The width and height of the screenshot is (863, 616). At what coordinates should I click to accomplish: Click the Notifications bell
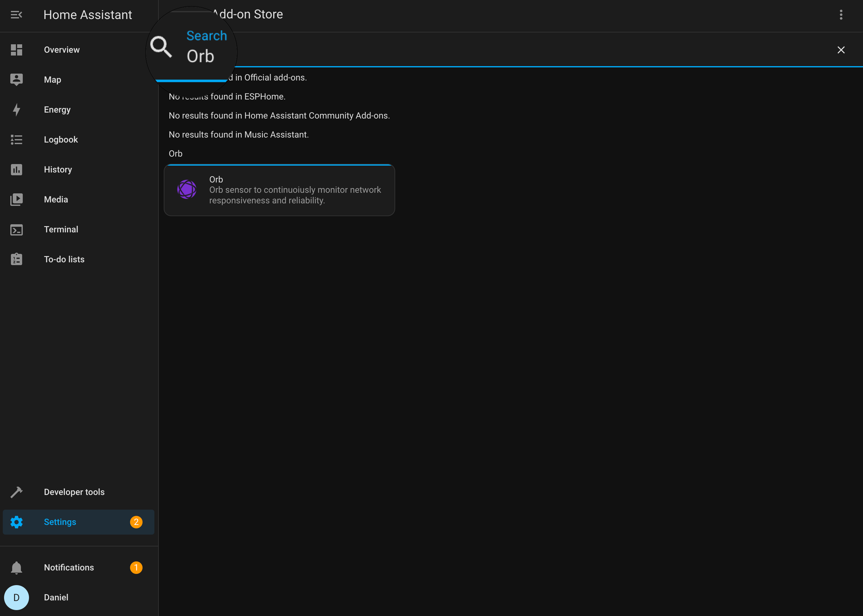tap(17, 568)
